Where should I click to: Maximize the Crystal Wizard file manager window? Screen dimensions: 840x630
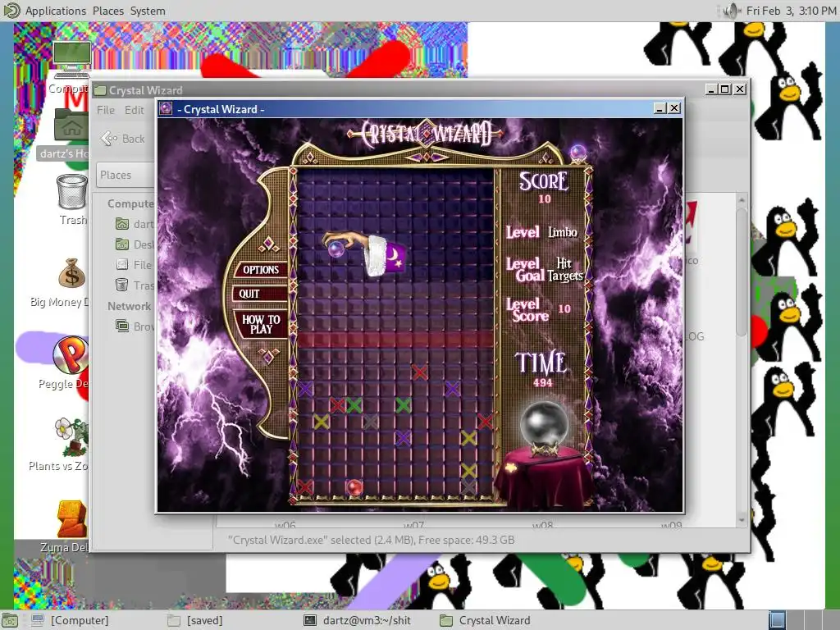(x=725, y=89)
